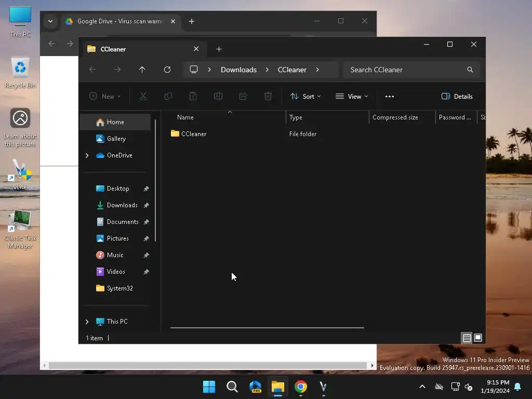Image resolution: width=532 pixels, height=399 pixels.
Task: Open the Sort dropdown
Action: coord(305,96)
